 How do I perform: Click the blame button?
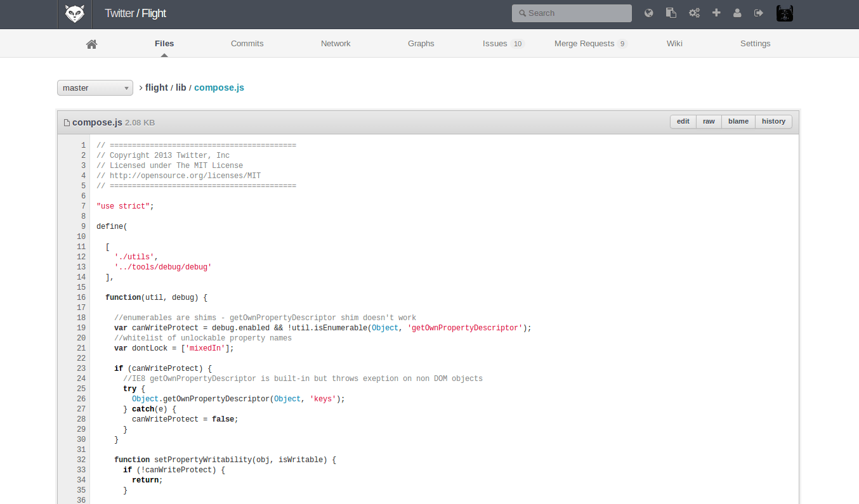(738, 122)
